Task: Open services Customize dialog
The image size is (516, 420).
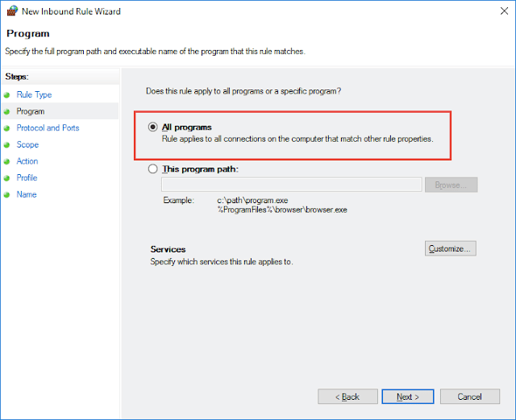Action: click(450, 248)
